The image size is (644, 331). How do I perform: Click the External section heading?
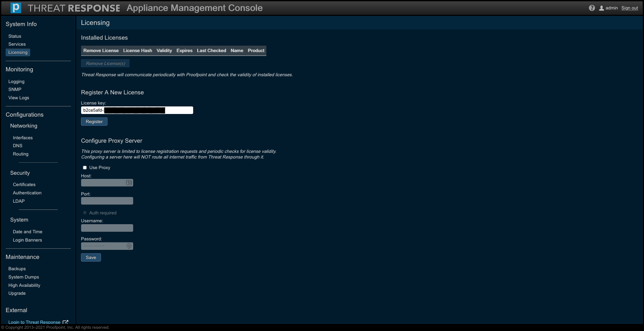(x=16, y=310)
